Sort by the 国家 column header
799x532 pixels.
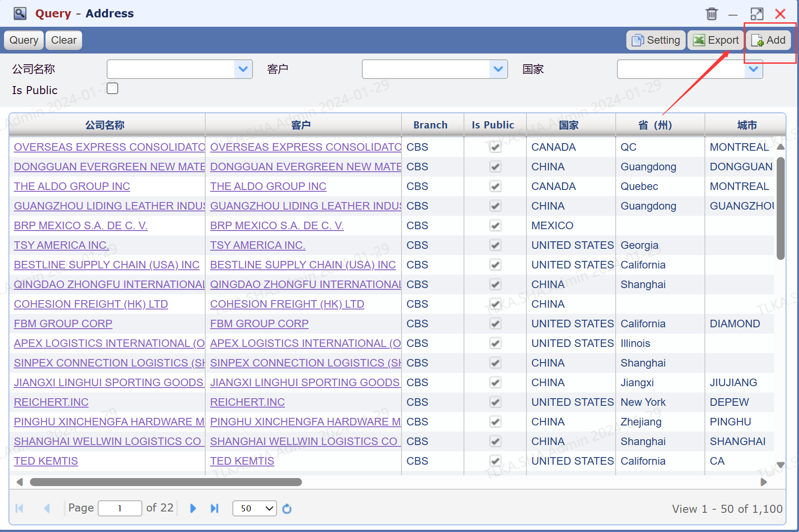tap(569, 125)
